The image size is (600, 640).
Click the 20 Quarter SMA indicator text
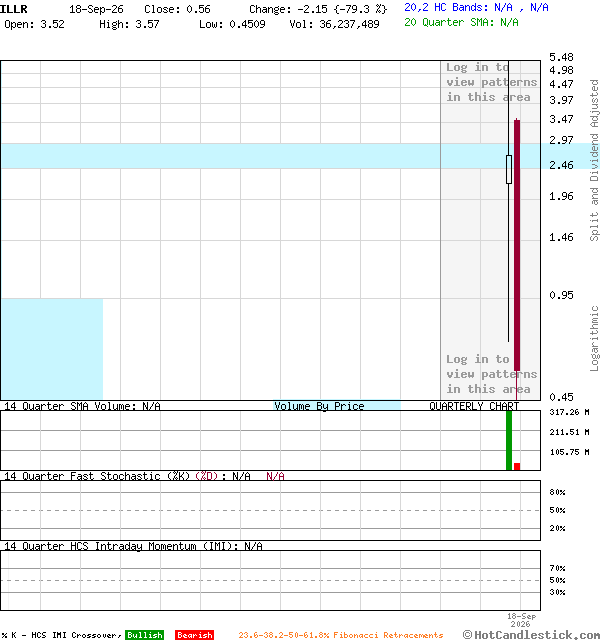click(461, 22)
